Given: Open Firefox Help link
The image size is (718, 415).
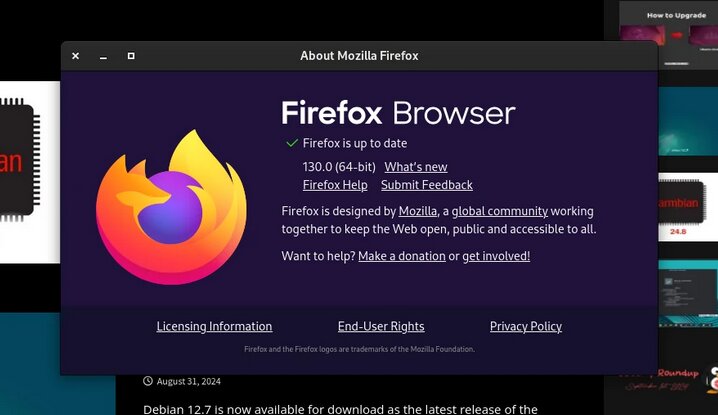Looking at the screenshot, I should point(335,185).
